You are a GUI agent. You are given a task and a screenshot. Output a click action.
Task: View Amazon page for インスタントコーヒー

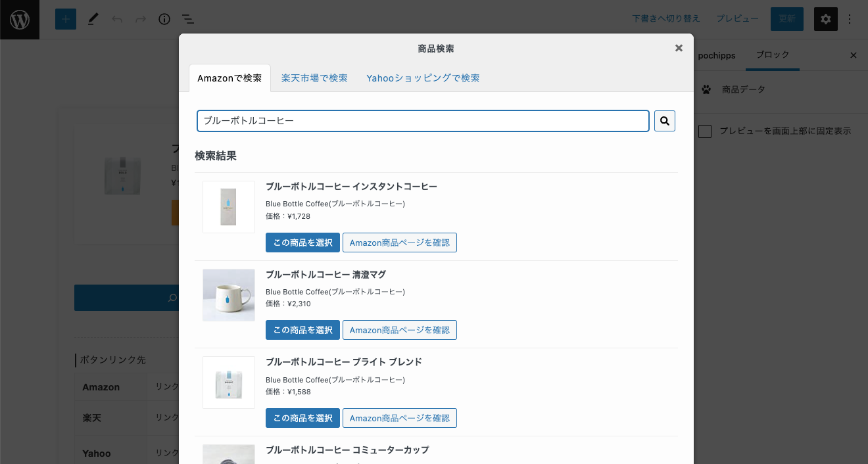[400, 243]
